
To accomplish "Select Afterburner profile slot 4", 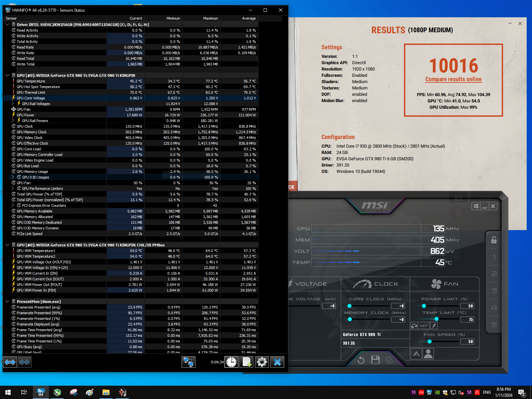I will click(494, 308).
